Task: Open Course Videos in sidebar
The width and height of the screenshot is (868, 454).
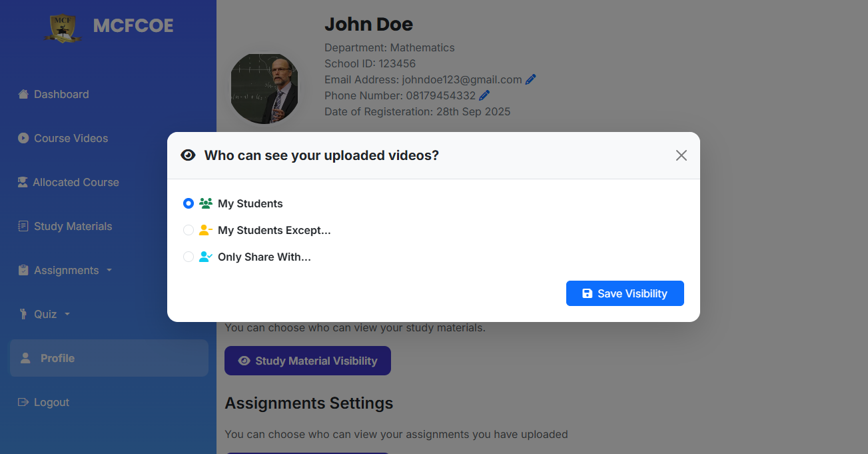Action: click(x=71, y=138)
